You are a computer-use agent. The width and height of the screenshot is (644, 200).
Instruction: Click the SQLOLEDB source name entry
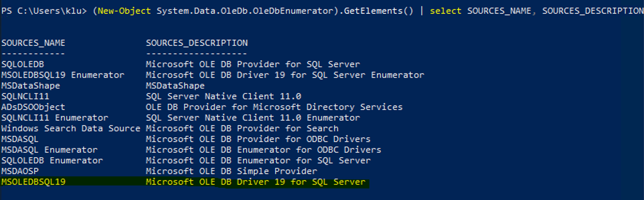(x=22, y=64)
